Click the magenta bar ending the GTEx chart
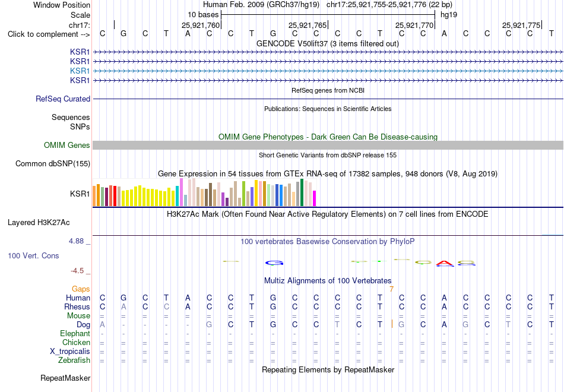This screenshot has width=564, height=392. coord(314,198)
